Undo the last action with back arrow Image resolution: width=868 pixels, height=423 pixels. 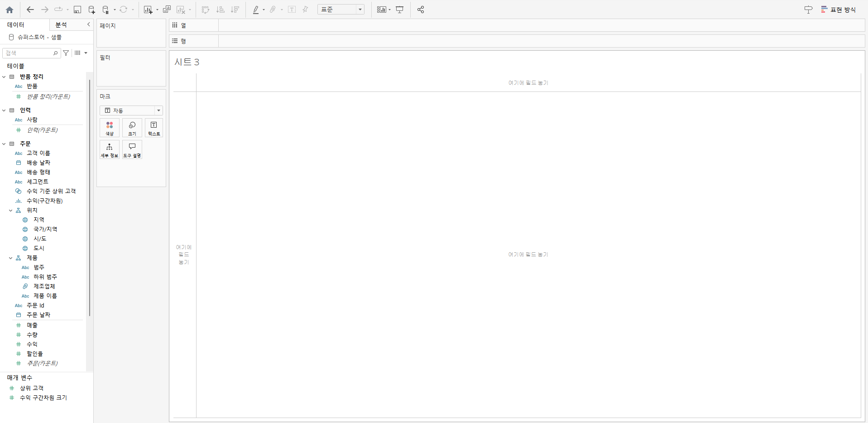(x=30, y=10)
